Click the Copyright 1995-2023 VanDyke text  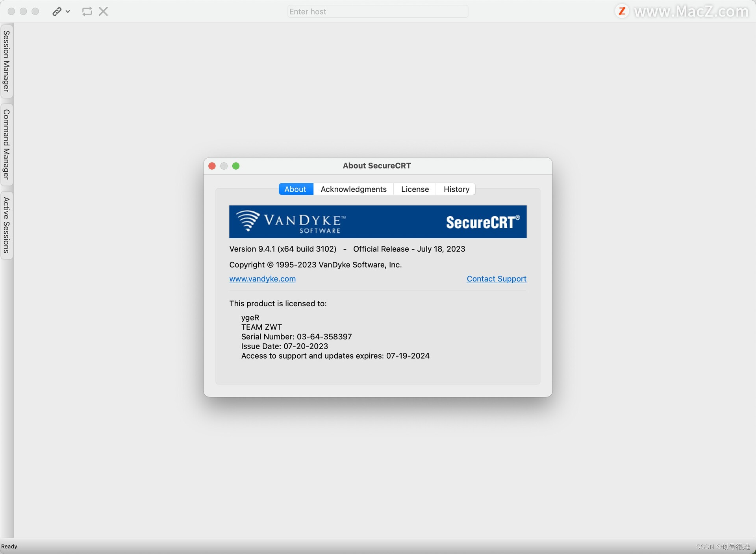tap(315, 265)
